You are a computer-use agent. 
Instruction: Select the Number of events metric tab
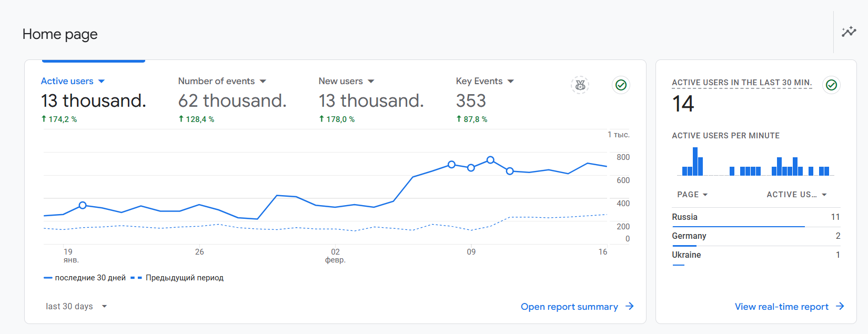(232, 100)
